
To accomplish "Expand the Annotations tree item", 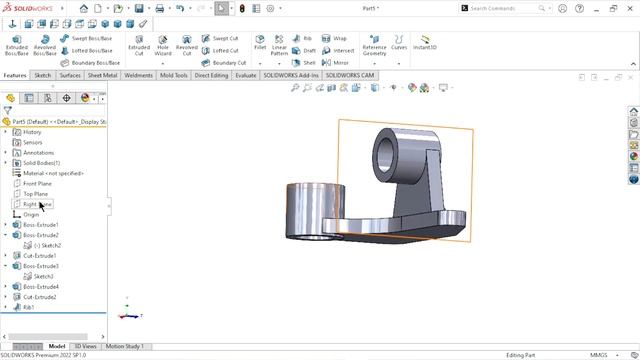I will point(5,152).
